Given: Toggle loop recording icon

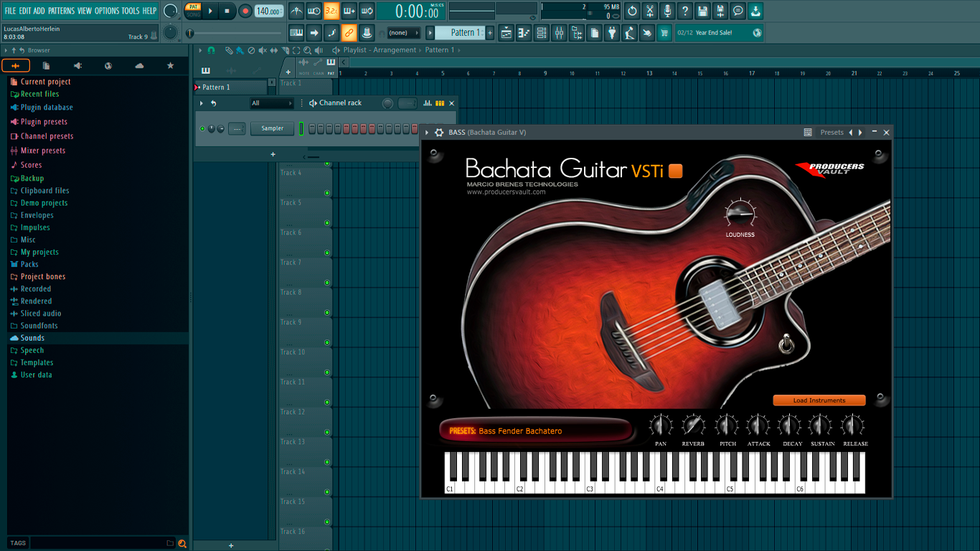Looking at the screenshot, I should [367, 11].
